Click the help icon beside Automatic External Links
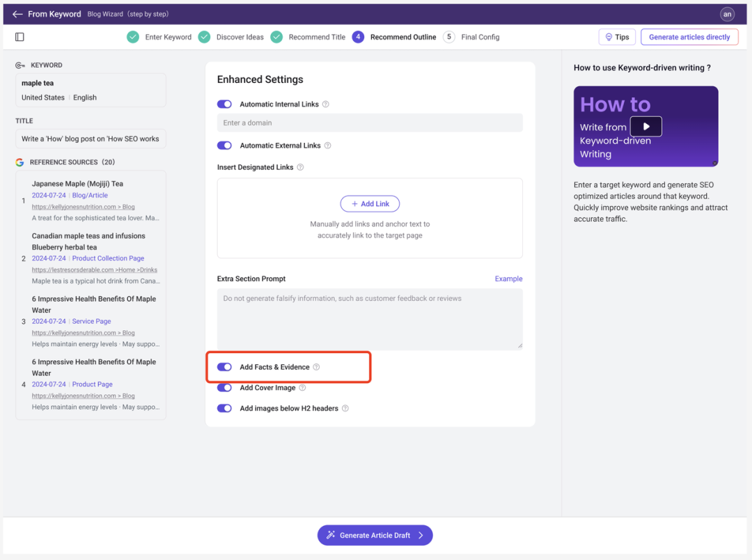Viewport: 752px width, 560px height. click(x=327, y=146)
